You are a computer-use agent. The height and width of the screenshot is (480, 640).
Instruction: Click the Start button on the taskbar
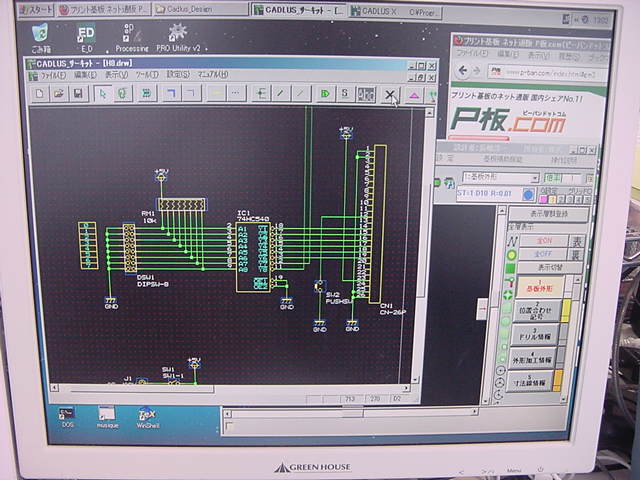[x=36, y=10]
